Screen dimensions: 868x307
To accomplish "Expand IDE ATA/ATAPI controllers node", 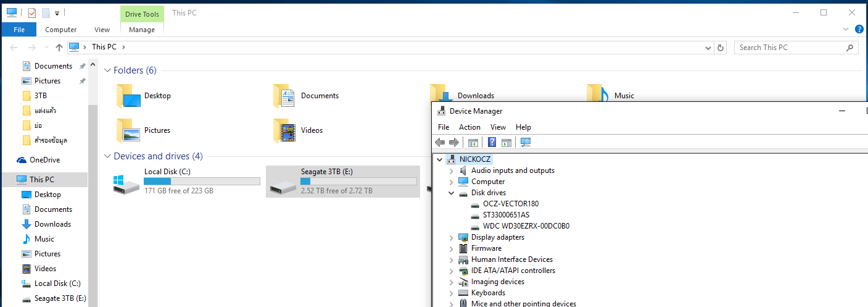I will pos(452,271).
